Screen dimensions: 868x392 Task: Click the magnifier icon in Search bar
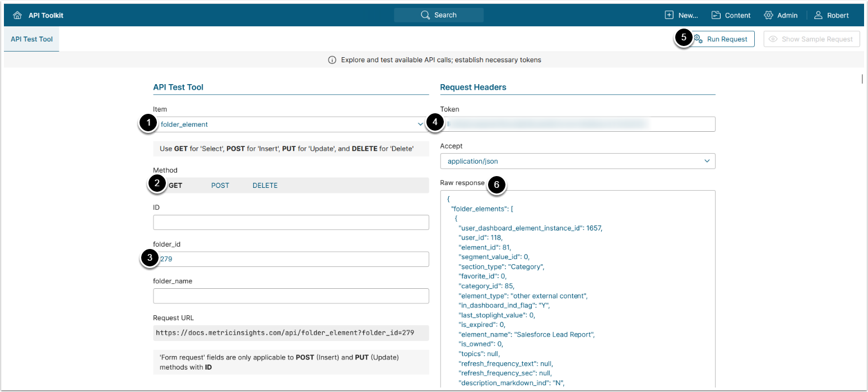425,15
